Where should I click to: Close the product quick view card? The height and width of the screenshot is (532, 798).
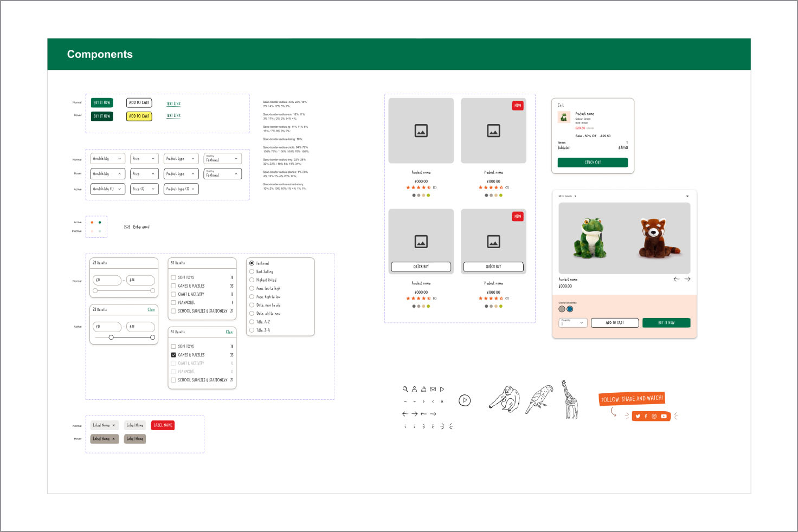coord(687,196)
